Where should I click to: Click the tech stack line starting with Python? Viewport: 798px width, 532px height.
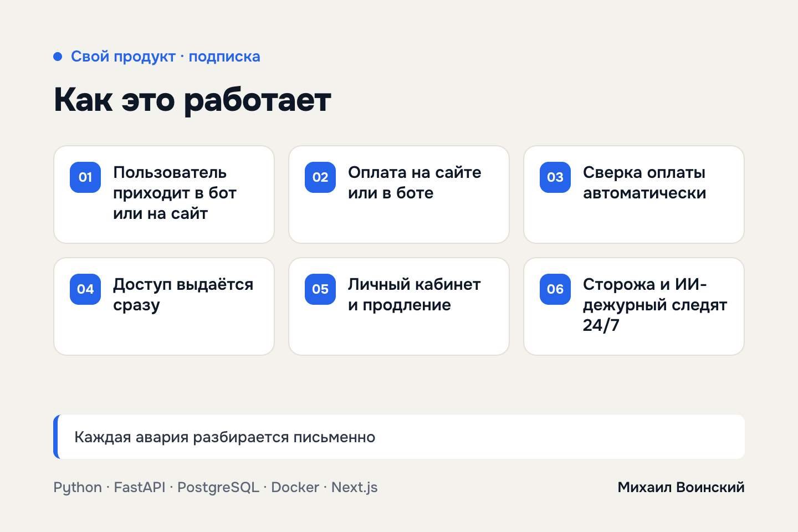(216, 488)
